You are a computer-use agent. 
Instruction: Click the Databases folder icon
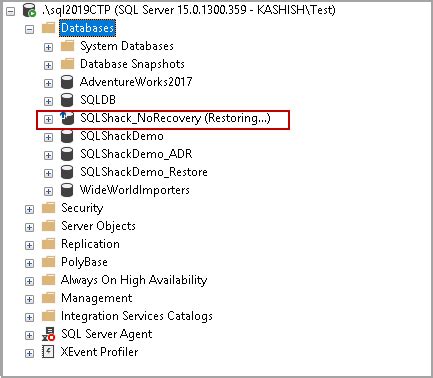(x=48, y=28)
